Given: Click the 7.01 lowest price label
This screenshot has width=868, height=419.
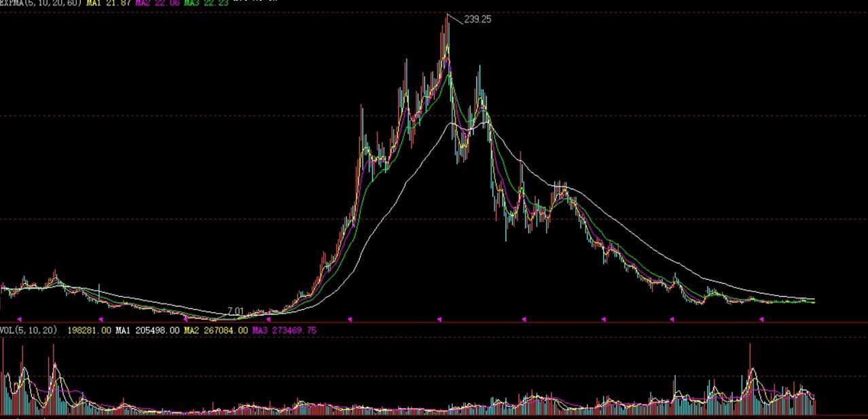Looking at the screenshot, I should (235, 312).
